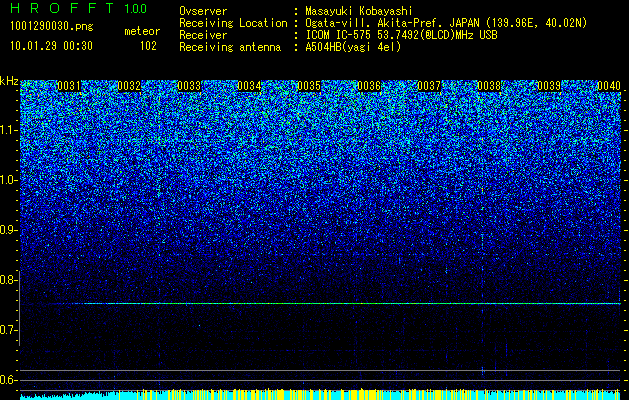
Task: Select the timestamp 10.01.29 00:30
Action: click(51, 46)
